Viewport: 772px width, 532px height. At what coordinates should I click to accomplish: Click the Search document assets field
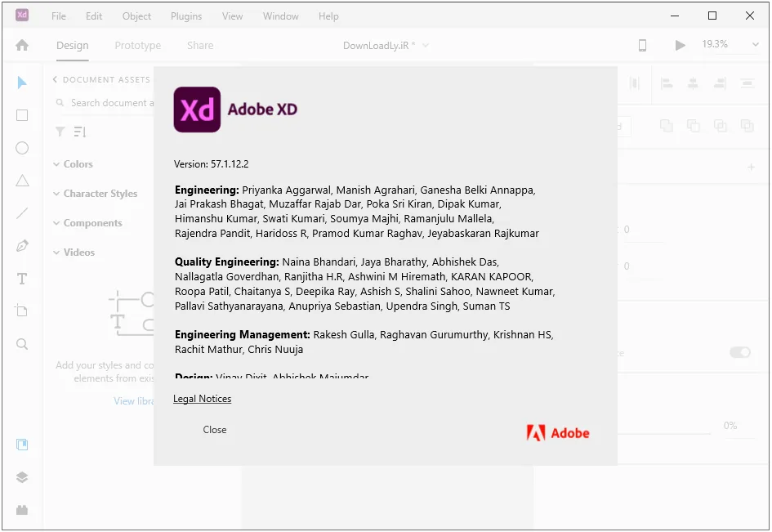tap(105, 103)
